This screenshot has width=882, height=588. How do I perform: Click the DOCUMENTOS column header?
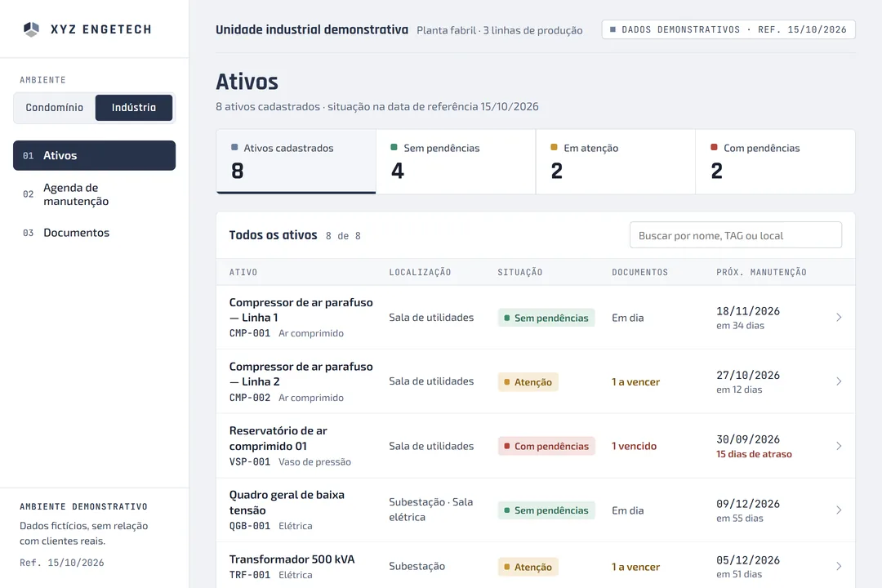(640, 272)
